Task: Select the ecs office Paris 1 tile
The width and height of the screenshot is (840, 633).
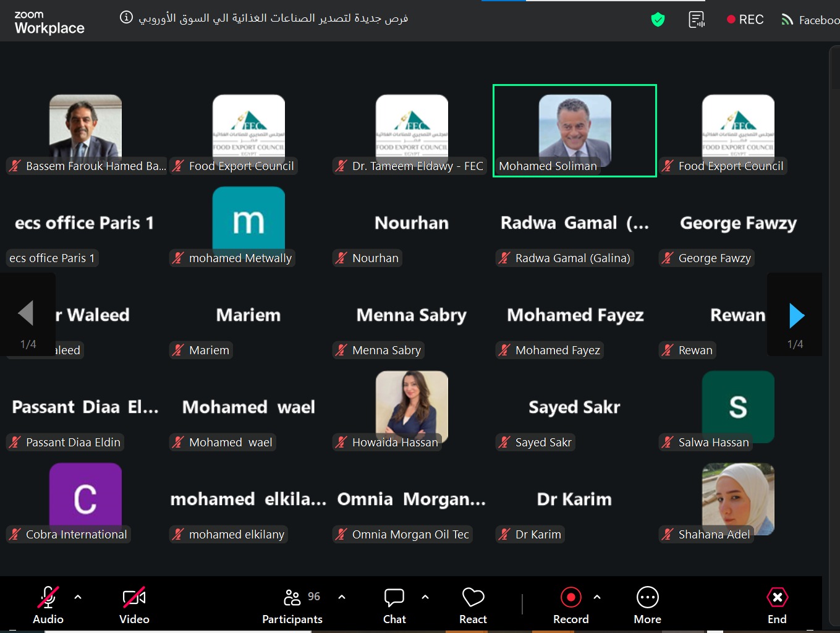Action: [85, 223]
